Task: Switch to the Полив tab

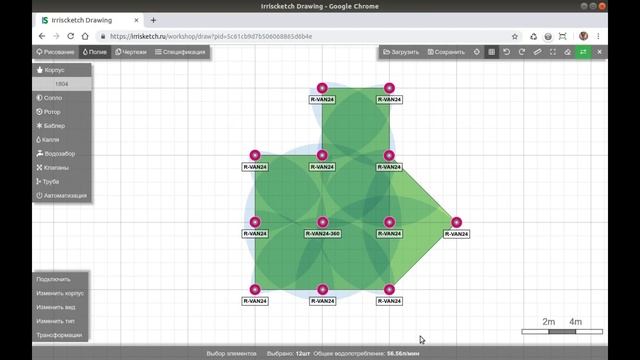Action: (x=94, y=52)
